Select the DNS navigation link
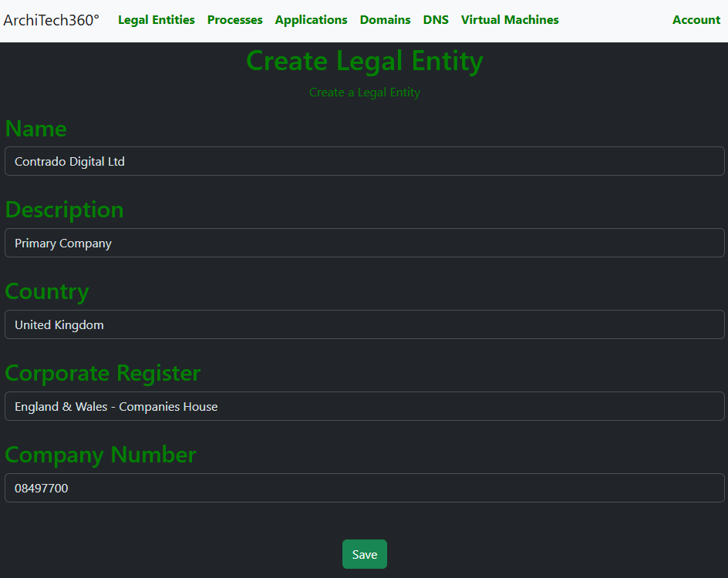 click(x=436, y=20)
